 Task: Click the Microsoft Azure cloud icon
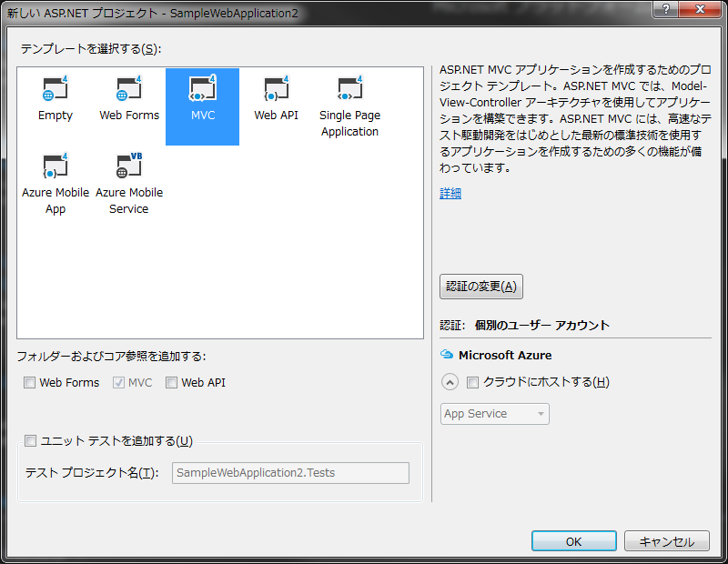[447, 355]
